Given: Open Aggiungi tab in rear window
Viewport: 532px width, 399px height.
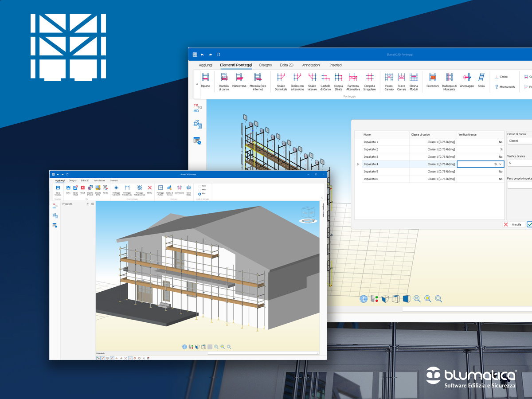Looking at the screenshot, I should 206,65.
